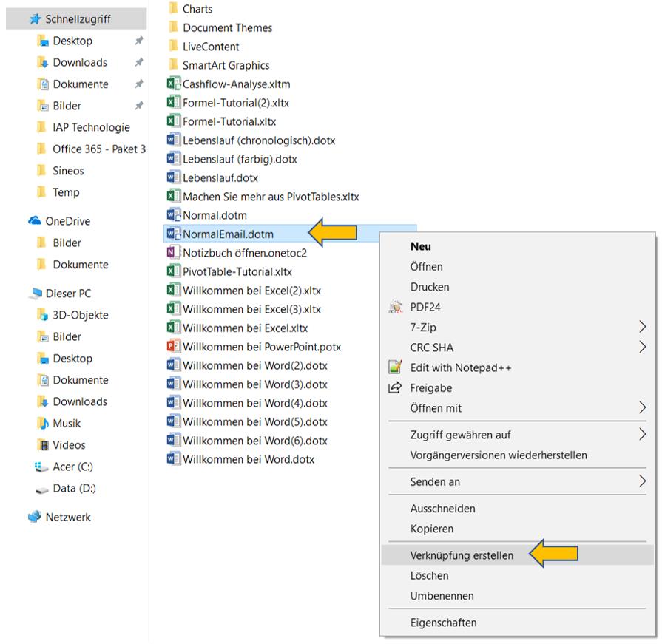Expand the CRC SHA submenu arrow
The width and height of the screenshot is (662, 644).
tap(642, 347)
